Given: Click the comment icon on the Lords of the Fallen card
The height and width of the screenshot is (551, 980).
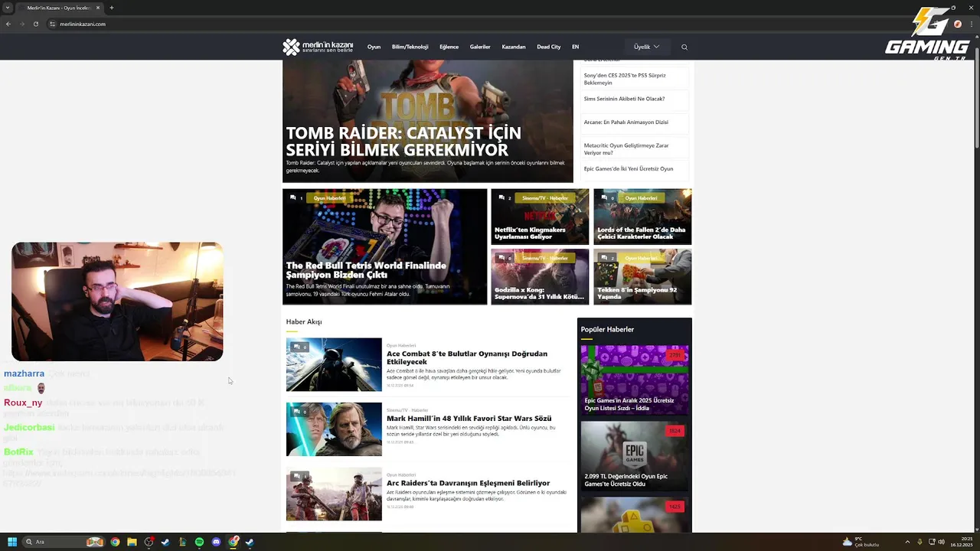Looking at the screenshot, I should click(x=604, y=197).
